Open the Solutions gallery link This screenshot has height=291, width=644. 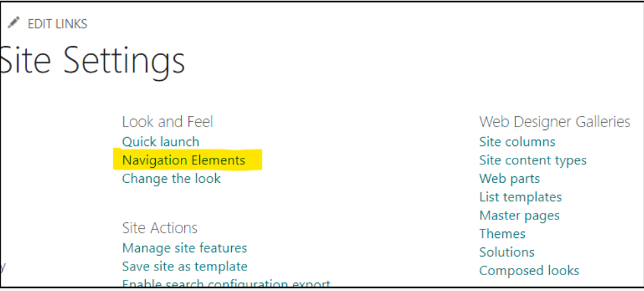tap(506, 252)
